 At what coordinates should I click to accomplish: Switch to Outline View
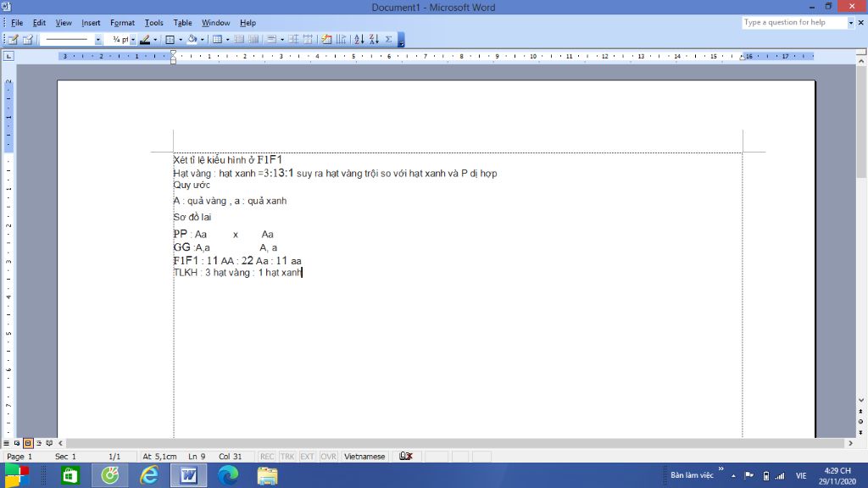(39, 443)
